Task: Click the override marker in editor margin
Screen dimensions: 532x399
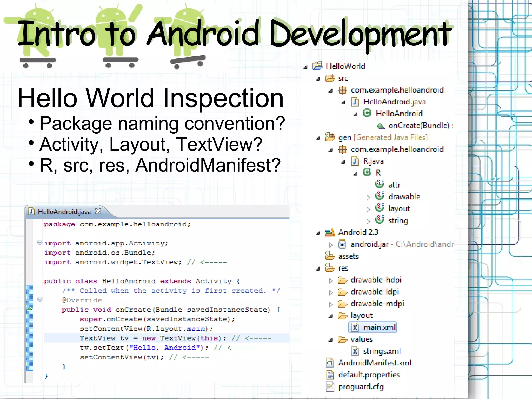Action: point(30,309)
